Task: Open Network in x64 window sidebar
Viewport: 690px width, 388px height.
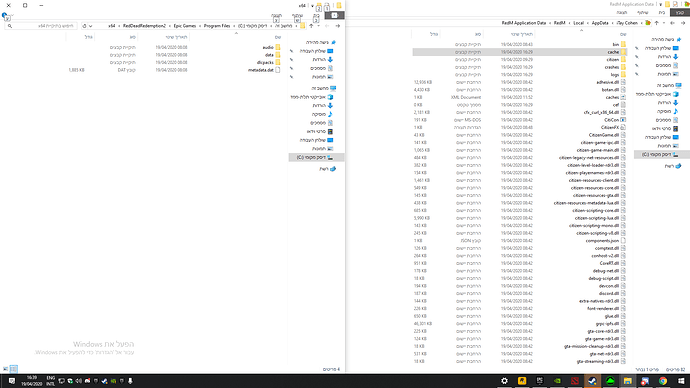Action: pos(328,169)
